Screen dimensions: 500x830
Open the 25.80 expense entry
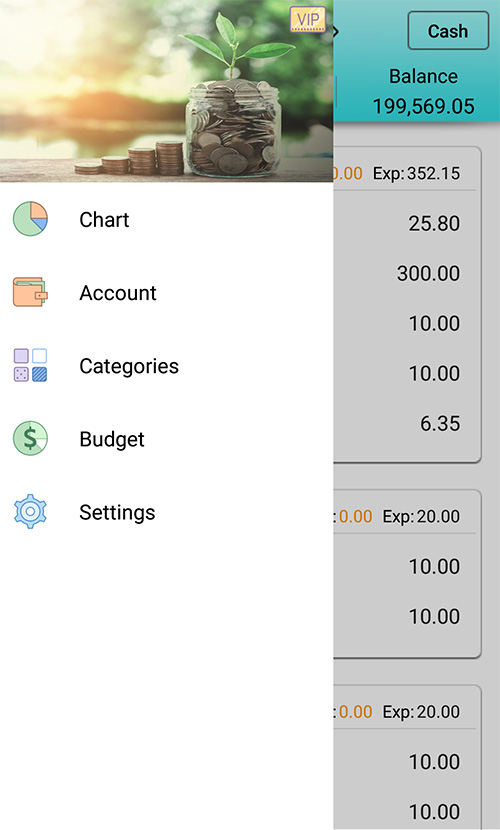[x=434, y=223]
